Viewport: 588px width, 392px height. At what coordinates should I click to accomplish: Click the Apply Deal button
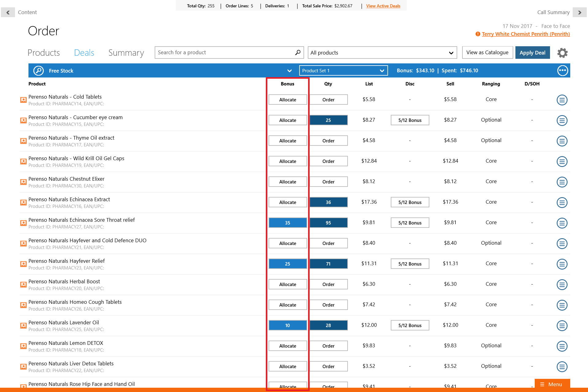point(532,53)
